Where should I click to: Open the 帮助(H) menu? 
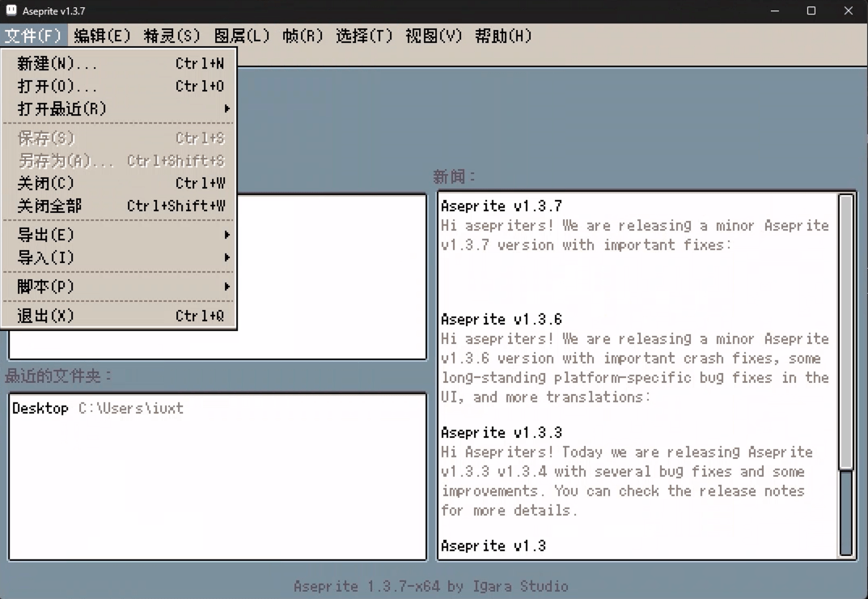click(503, 36)
